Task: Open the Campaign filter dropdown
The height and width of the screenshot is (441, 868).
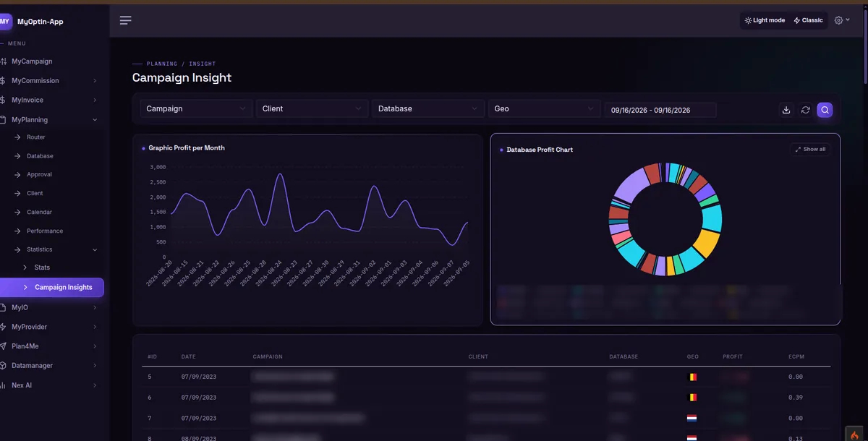Action: tap(196, 108)
